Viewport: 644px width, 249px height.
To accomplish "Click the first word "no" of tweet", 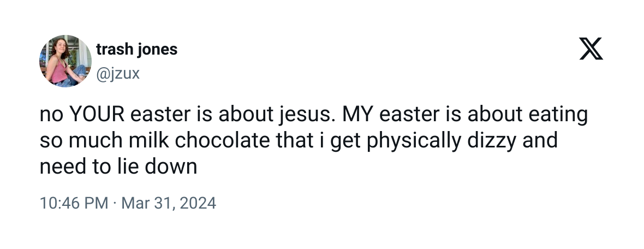I will (x=52, y=115).
